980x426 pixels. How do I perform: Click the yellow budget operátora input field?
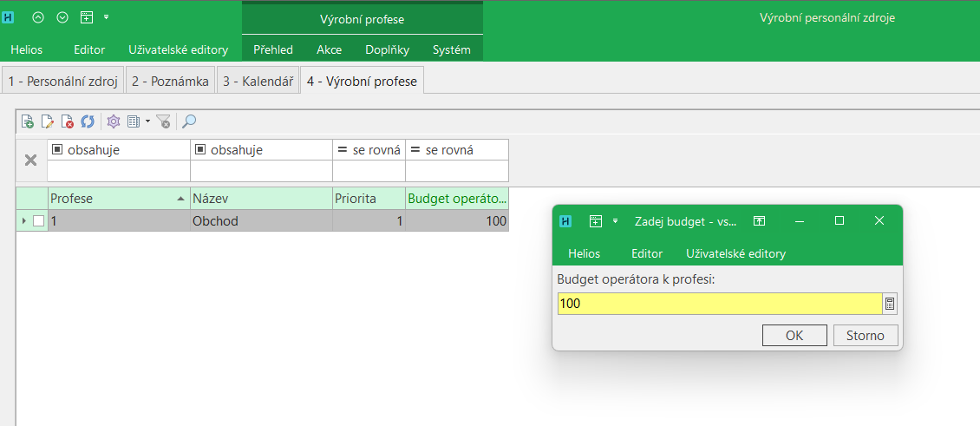pos(718,304)
